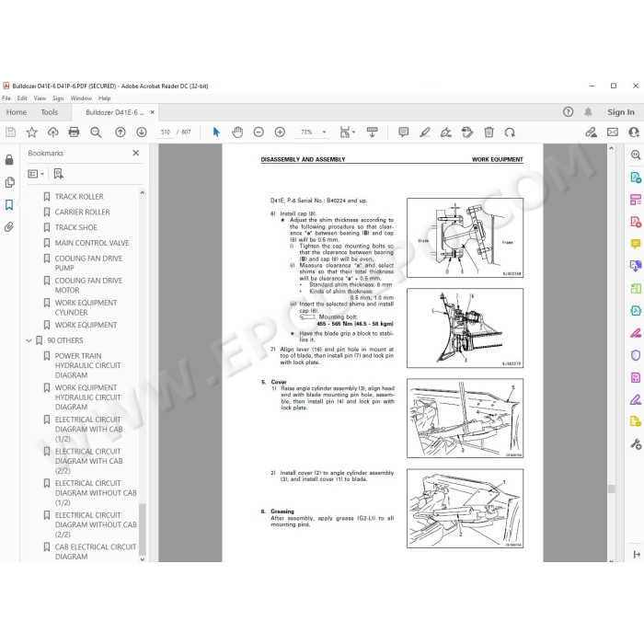Open CAB ELECTRICAL CIRCUIT DIAGRAM bookmark
Screen dimensions: 644x644
click(x=96, y=552)
